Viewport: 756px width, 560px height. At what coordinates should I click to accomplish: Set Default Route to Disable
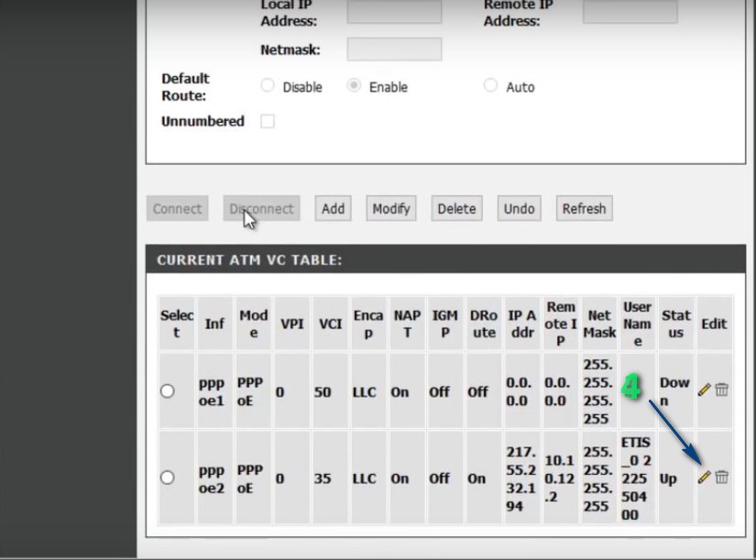[268, 86]
